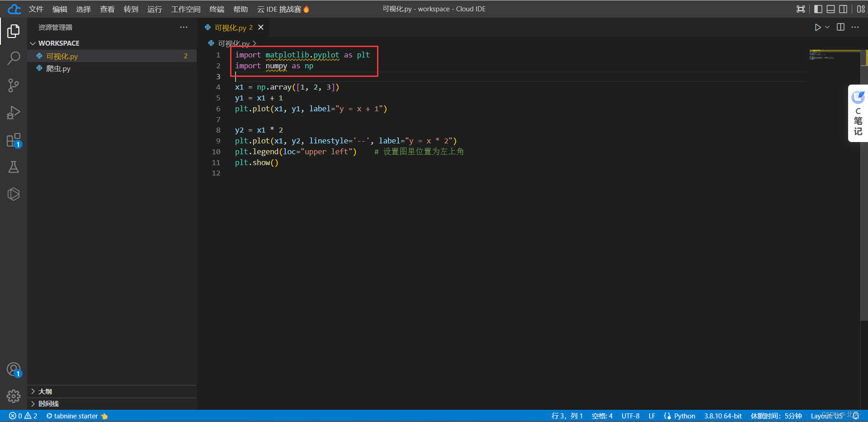
Task: Open the Accounts icon
Action: point(14,370)
